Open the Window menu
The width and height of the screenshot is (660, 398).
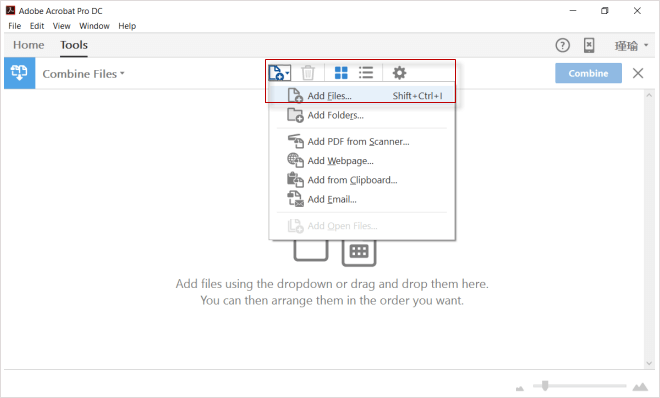click(x=94, y=26)
